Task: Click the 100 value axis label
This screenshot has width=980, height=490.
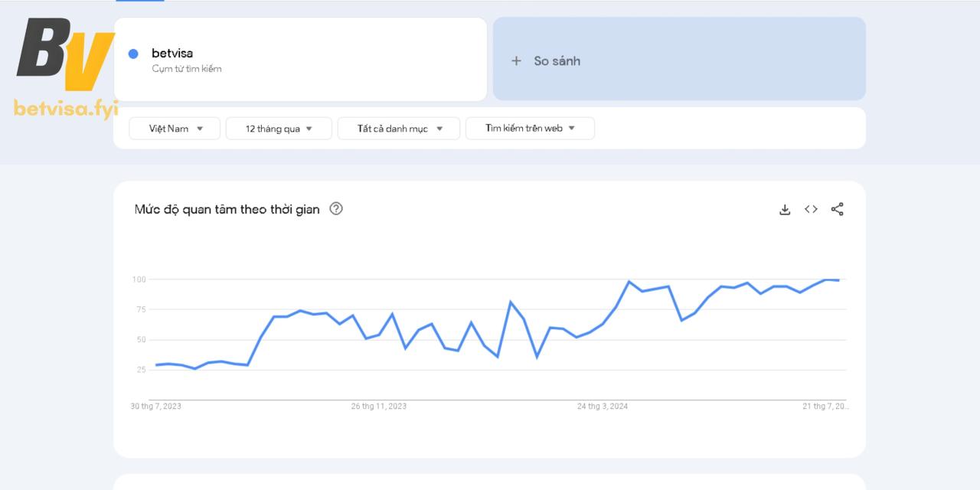Action: coord(139,279)
